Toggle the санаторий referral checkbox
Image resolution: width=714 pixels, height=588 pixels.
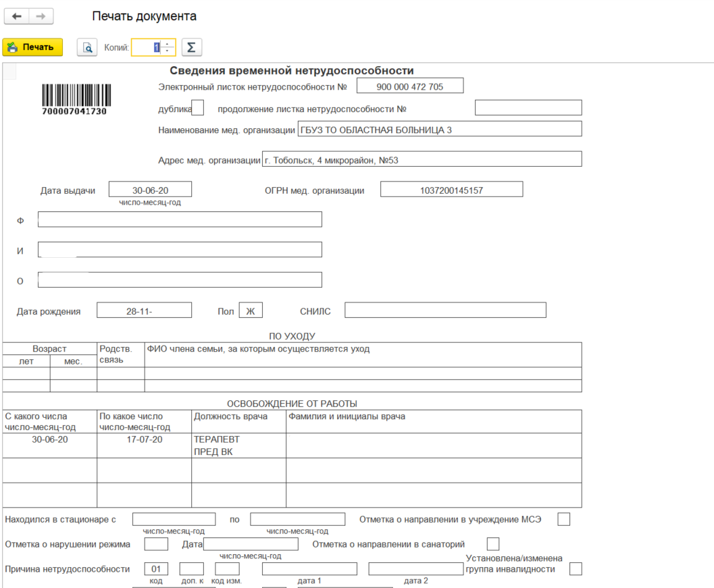tap(493, 544)
